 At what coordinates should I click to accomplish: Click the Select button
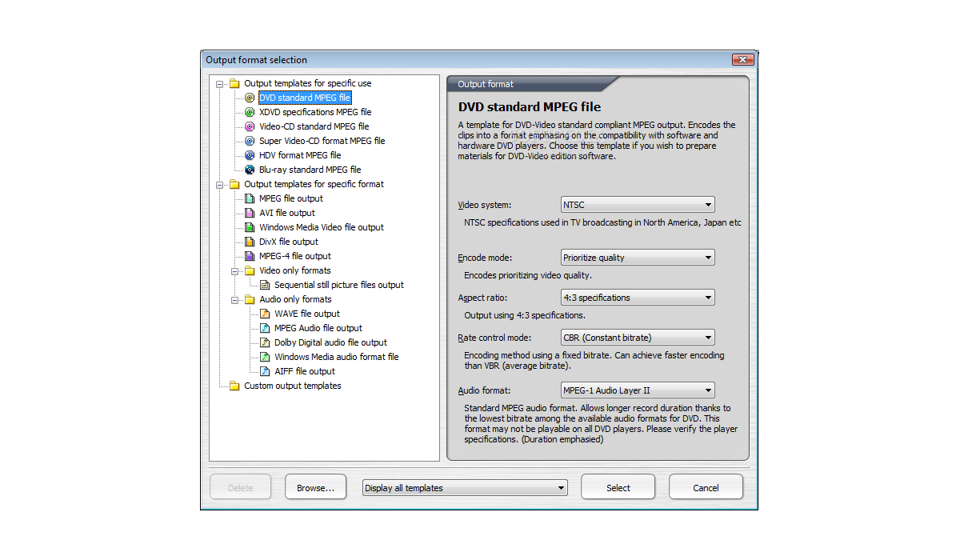coord(618,487)
